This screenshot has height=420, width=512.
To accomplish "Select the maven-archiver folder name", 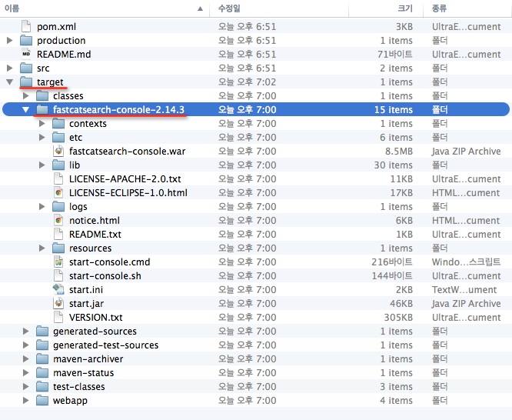I will tap(88, 359).
